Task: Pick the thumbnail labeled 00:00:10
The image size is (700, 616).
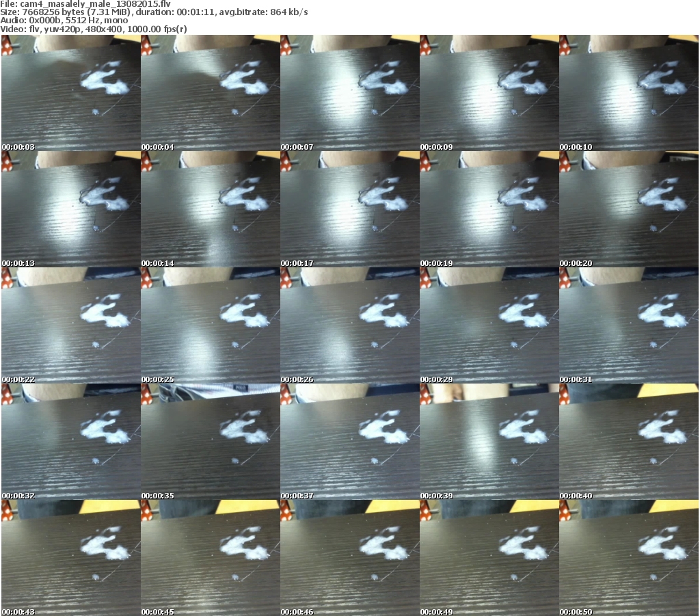Action: (629, 93)
